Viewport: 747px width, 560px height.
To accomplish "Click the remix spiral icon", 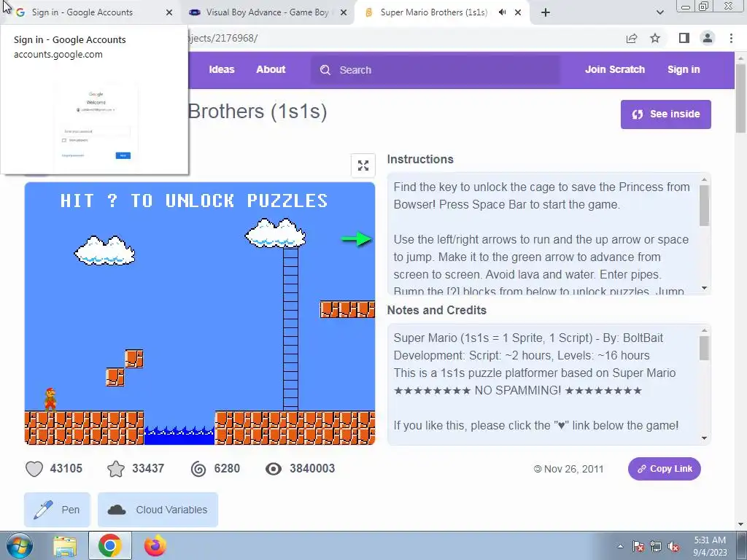I will (x=198, y=469).
